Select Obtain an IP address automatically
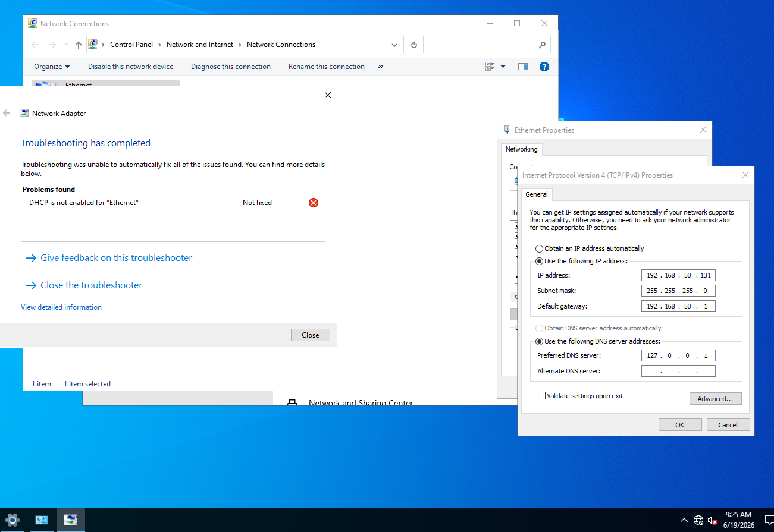This screenshot has width=774, height=532. point(539,248)
